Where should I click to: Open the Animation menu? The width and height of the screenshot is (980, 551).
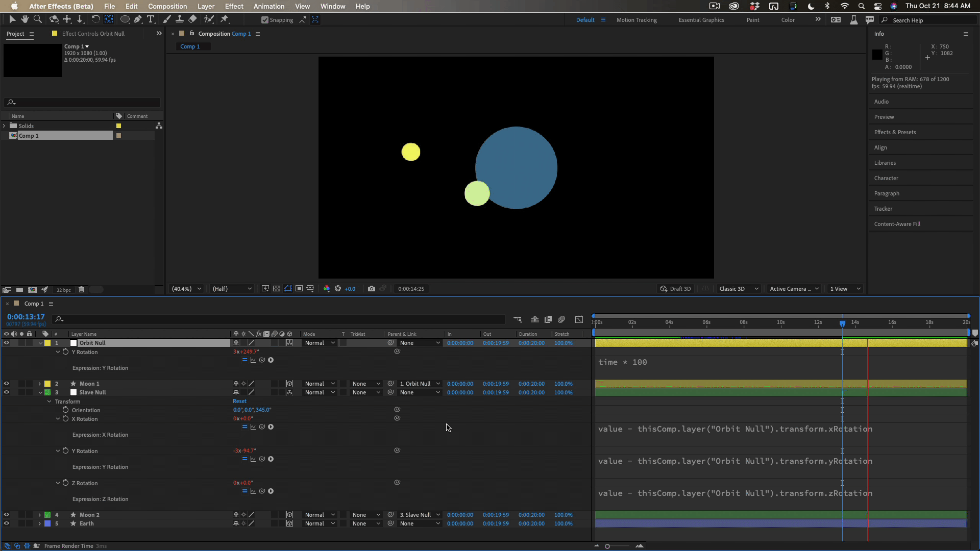268,6
